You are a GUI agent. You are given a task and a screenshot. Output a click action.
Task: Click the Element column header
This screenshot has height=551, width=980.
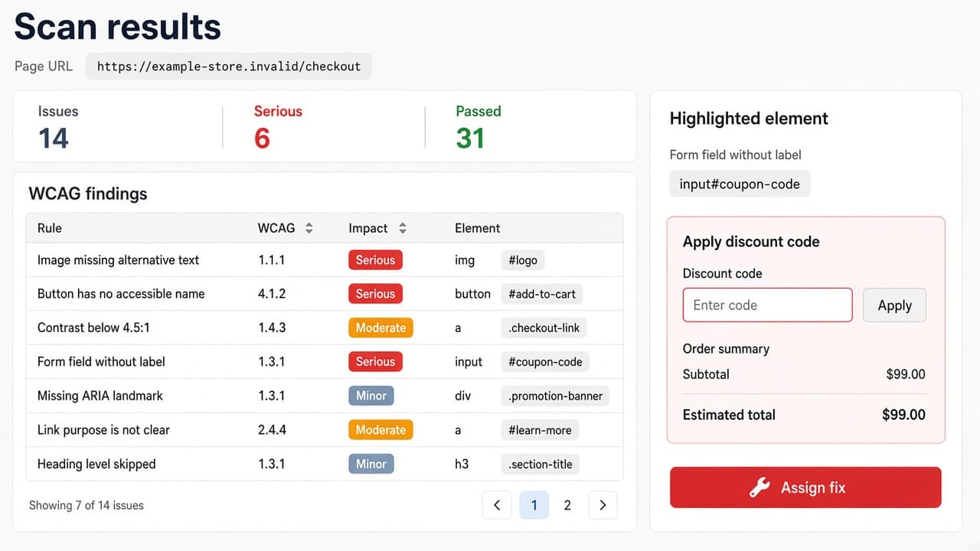pyautogui.click(x=477, y=228)
